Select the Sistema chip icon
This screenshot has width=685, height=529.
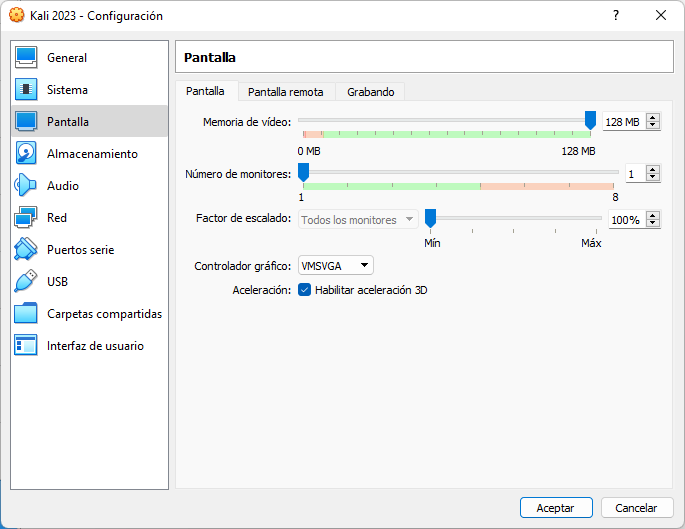(x=26, y=90)
